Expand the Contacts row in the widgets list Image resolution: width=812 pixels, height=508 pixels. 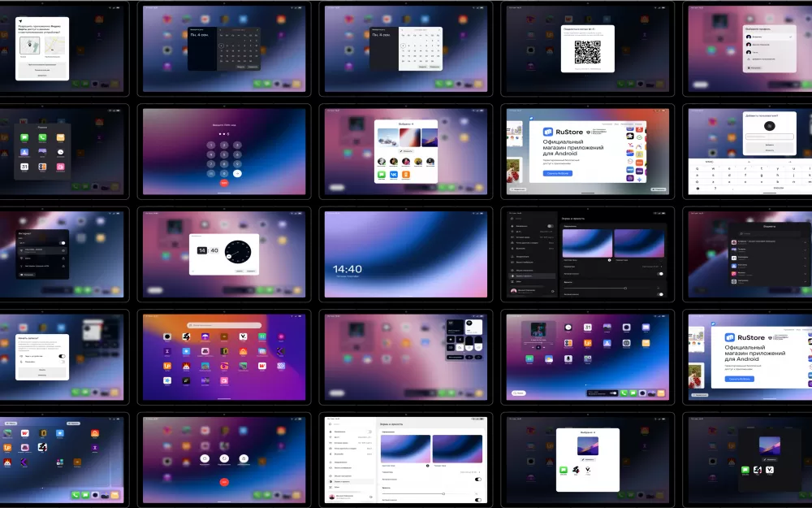click(x=768, y=266)
